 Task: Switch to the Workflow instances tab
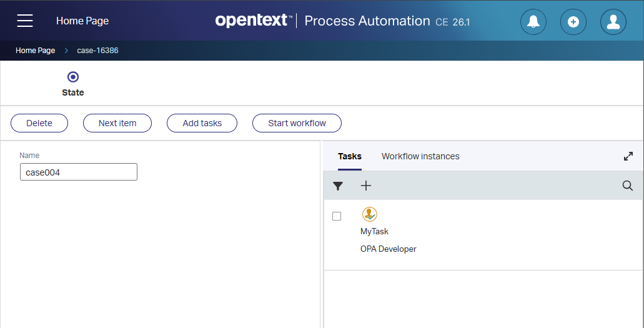tap(420, 156)
